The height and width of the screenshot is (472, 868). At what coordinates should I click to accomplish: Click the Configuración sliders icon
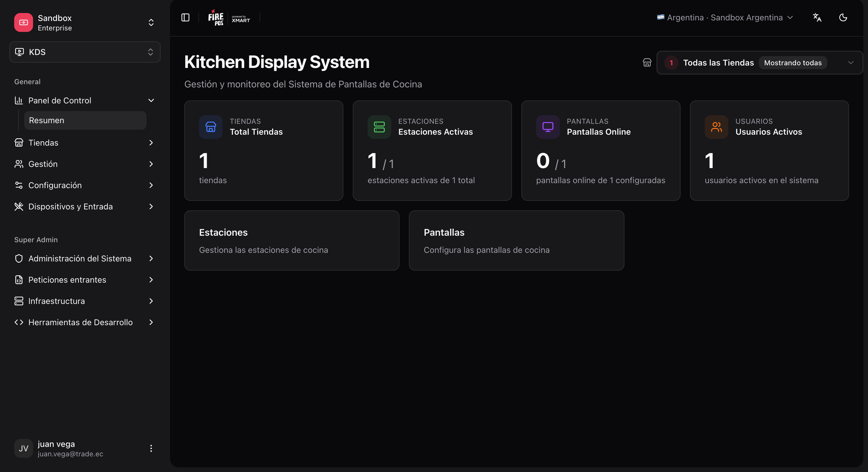19,185
